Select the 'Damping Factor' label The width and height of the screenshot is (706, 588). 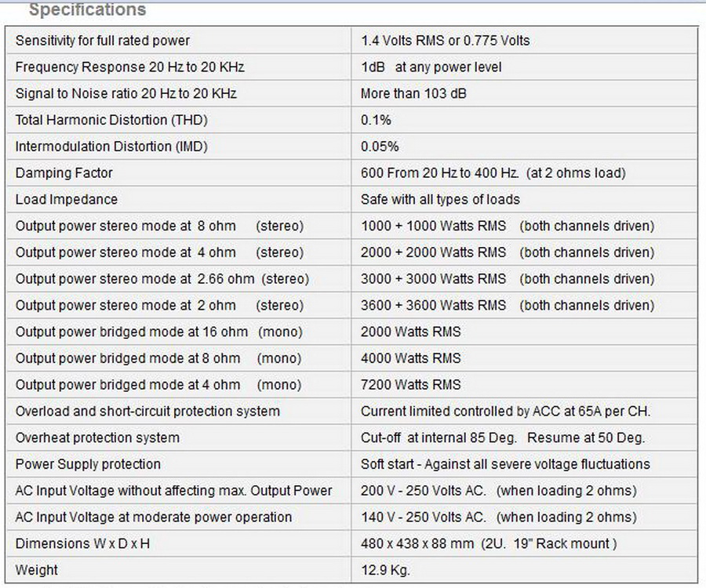(x=64, y=173)
